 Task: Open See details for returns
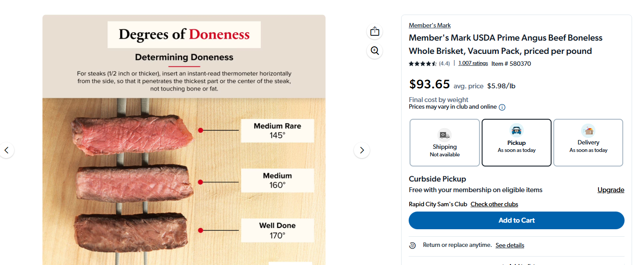coord(510,245)
